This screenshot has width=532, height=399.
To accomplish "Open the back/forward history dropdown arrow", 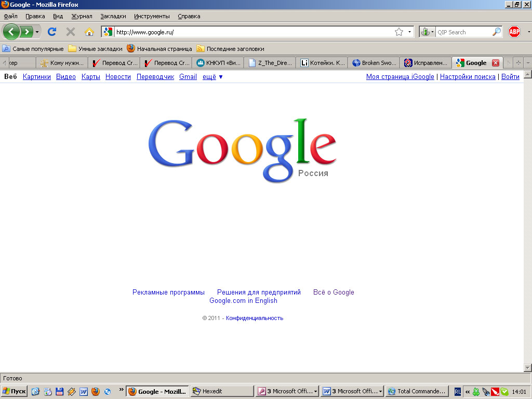I will [37, 32].
